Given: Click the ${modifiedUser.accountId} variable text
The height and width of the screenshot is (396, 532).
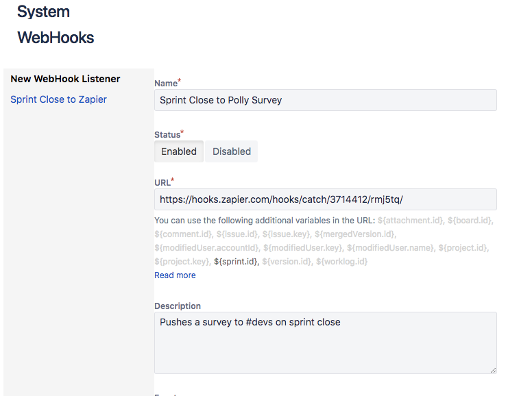Looking at the screenshot, I should click(x=207, y=248).
